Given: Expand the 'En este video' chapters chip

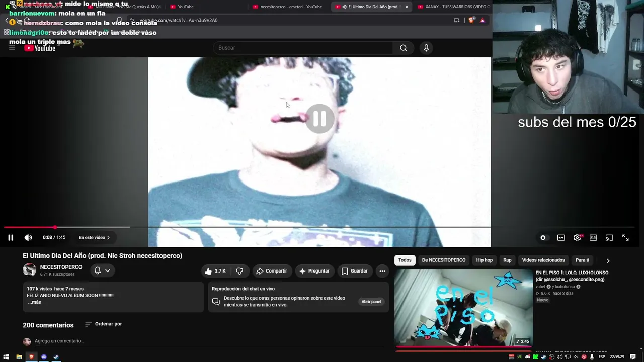Looking at the screenshot, I should [x=94, y=237].
